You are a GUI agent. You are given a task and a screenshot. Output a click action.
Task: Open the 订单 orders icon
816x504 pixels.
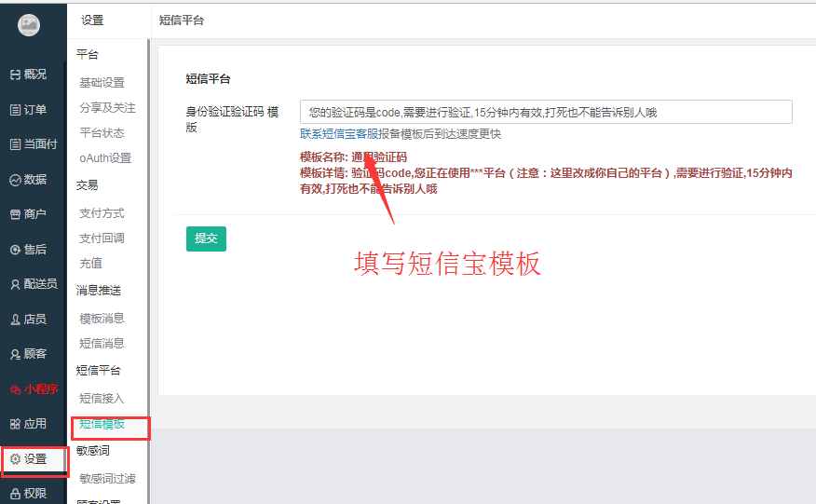pos(15,110)
